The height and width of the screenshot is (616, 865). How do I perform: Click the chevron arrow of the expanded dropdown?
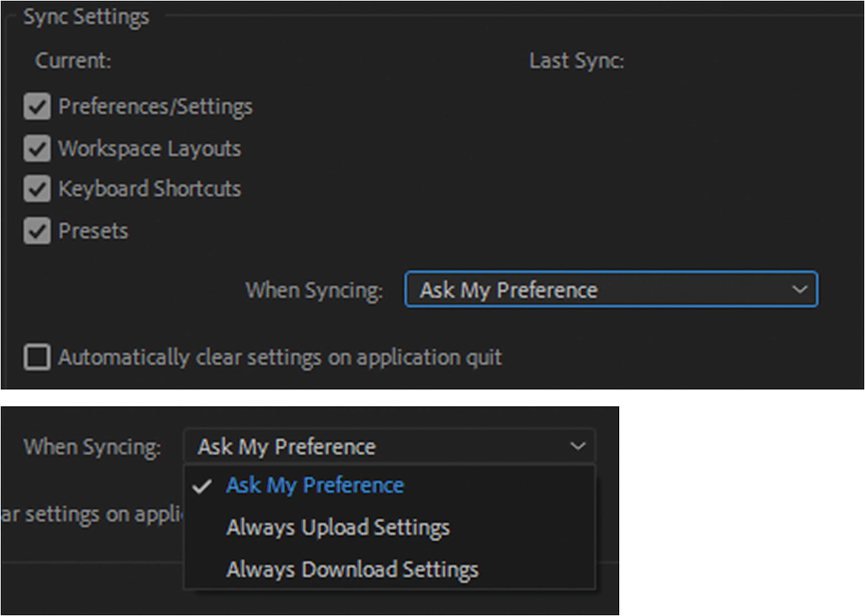point(578,446)
